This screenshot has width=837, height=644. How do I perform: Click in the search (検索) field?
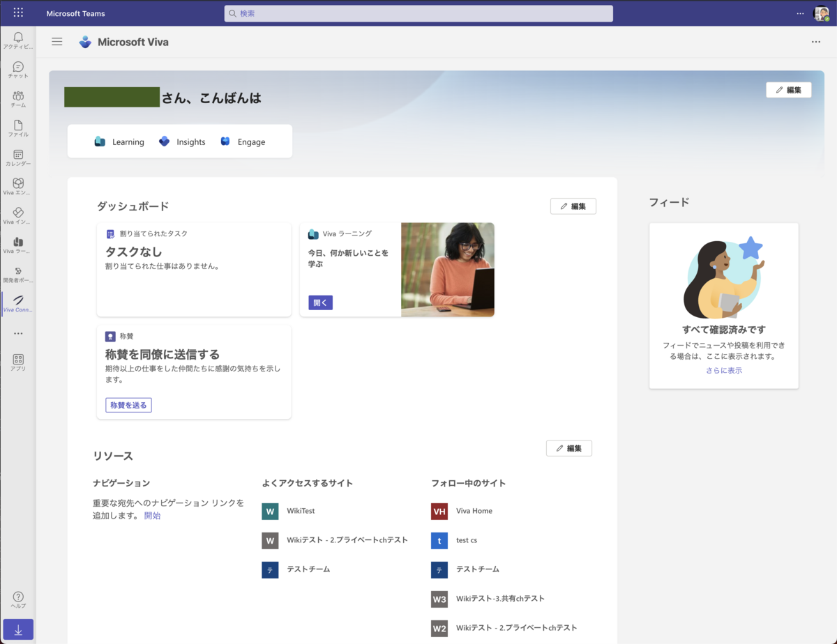point(418,13)
